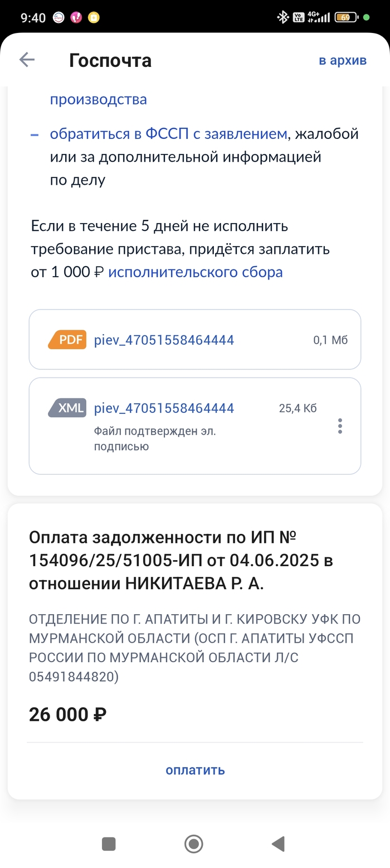Move message to archive via 'в архив'
390x868 pixels.
(342, 60)
